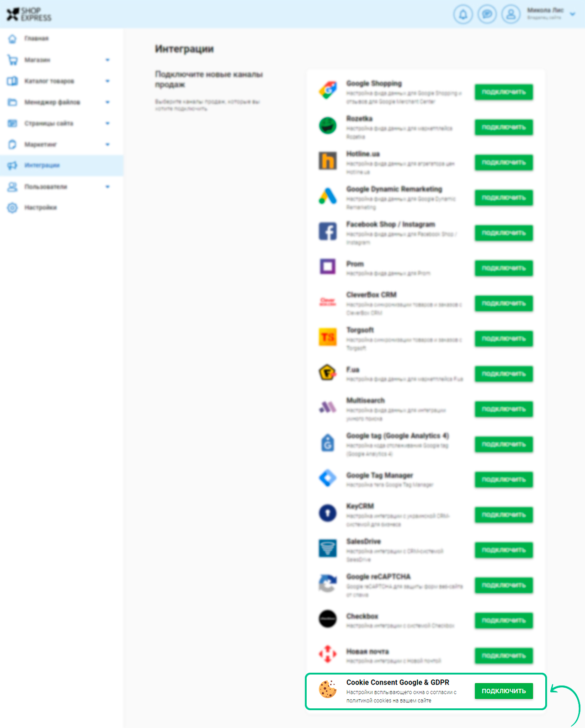Click the KeyCRM round icon
The height and width of the screenshot is (728, 585).
click(328, 513)
